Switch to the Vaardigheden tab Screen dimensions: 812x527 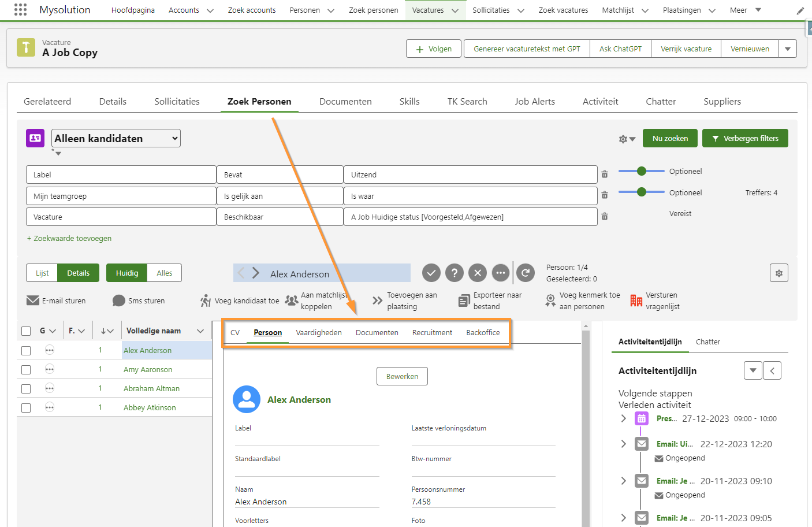point(319,333)
